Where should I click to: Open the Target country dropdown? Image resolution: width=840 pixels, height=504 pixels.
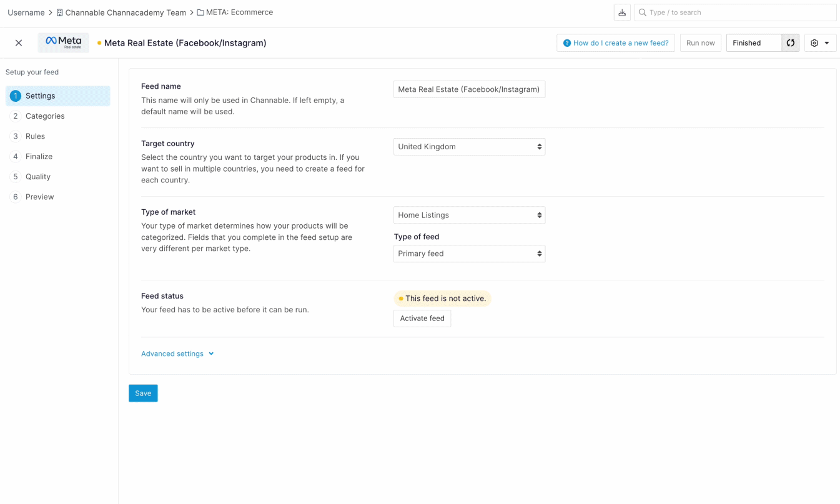coord(469,147)
